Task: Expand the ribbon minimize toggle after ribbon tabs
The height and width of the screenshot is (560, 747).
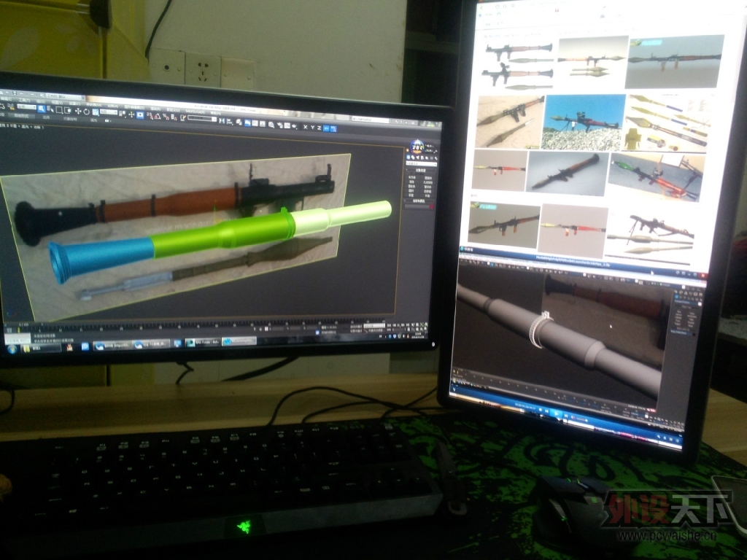Action: click(107, 120)
